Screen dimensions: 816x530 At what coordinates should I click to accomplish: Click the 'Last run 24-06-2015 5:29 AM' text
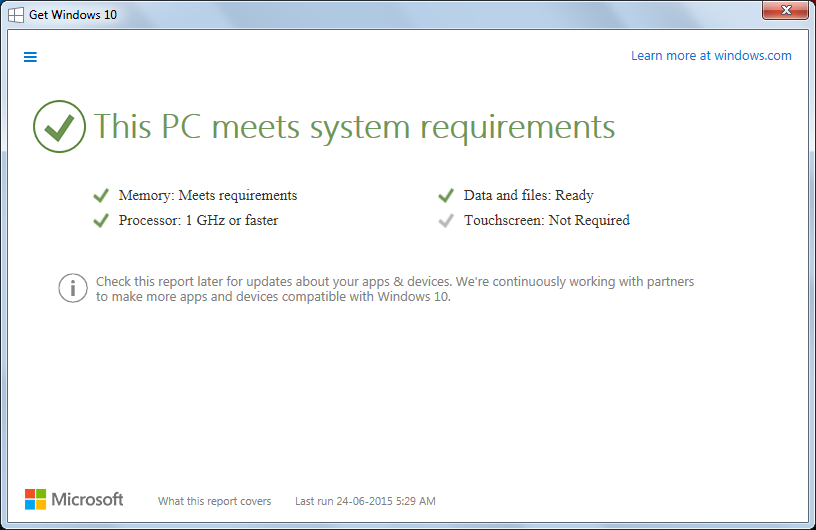[365, 501]
